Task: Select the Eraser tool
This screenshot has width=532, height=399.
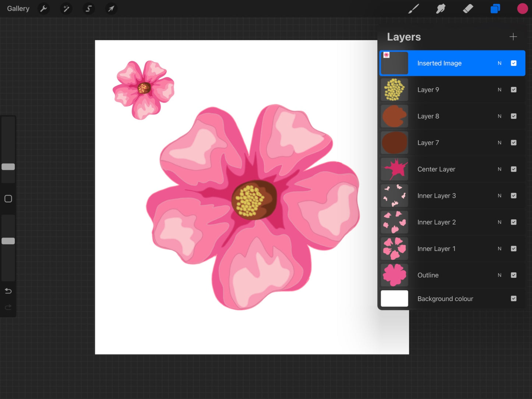Action: click(x=468, y=8)
